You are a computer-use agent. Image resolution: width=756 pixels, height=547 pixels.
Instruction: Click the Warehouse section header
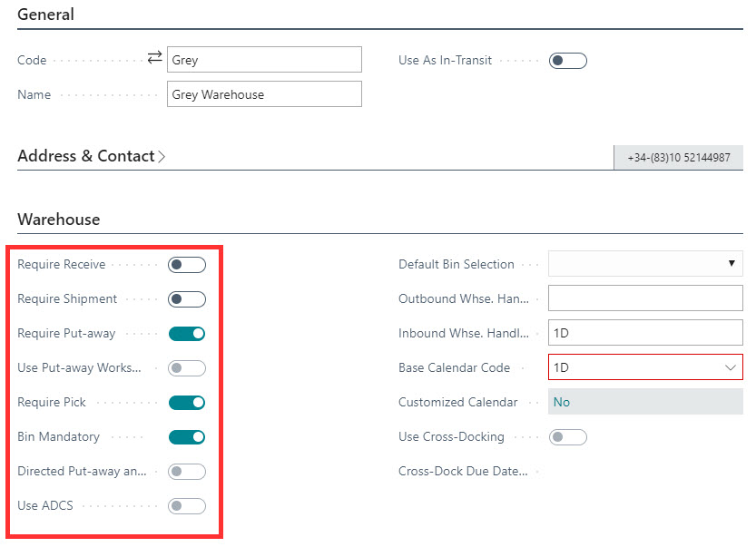point(59,220)
